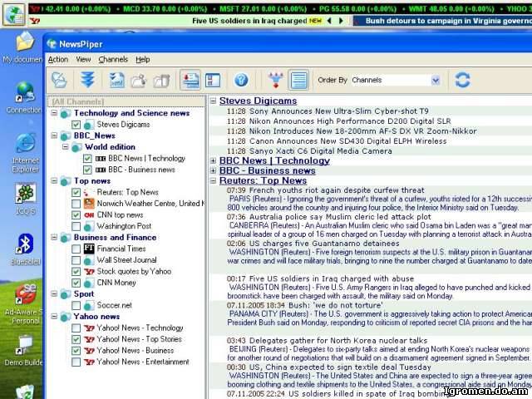The image size is (532, 399).
Task: Uncheck Reuters: Top News channel
Action: (76, 192)
